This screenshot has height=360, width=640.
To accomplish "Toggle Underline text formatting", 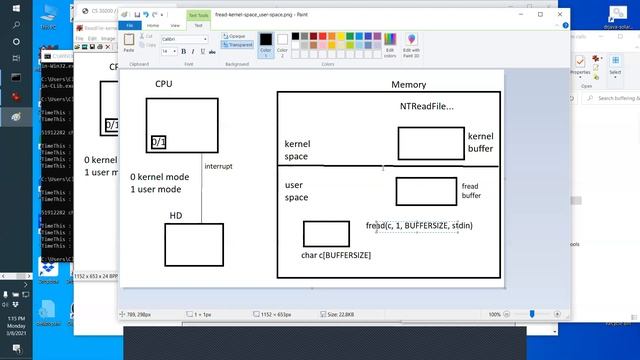I will pyautogui.click(x=202, y=51).
